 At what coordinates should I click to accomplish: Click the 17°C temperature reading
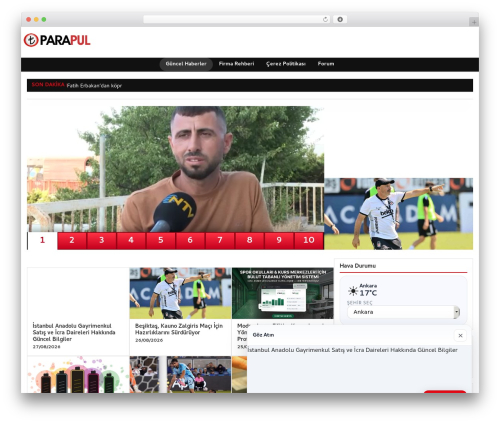(368, 293)
